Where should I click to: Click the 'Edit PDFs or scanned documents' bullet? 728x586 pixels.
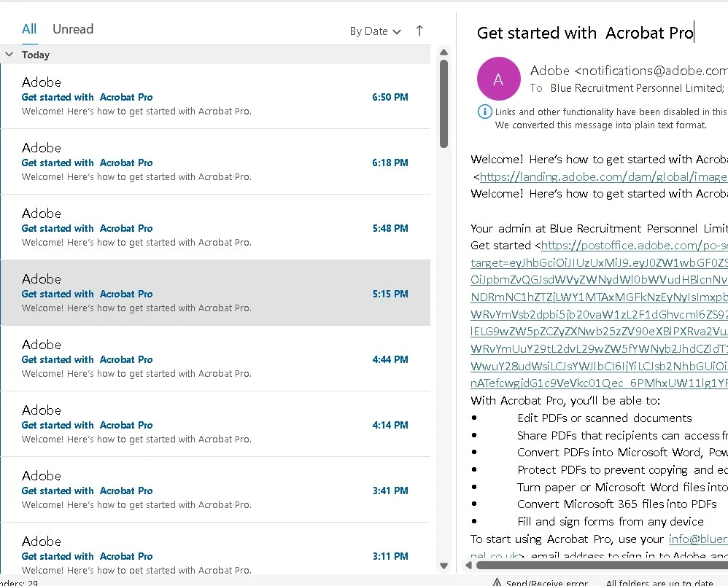coord(605,418)
